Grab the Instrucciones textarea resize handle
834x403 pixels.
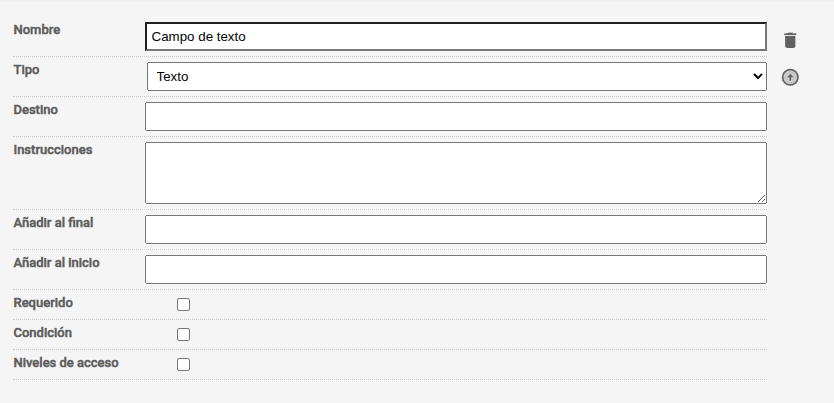pos(762,199)
